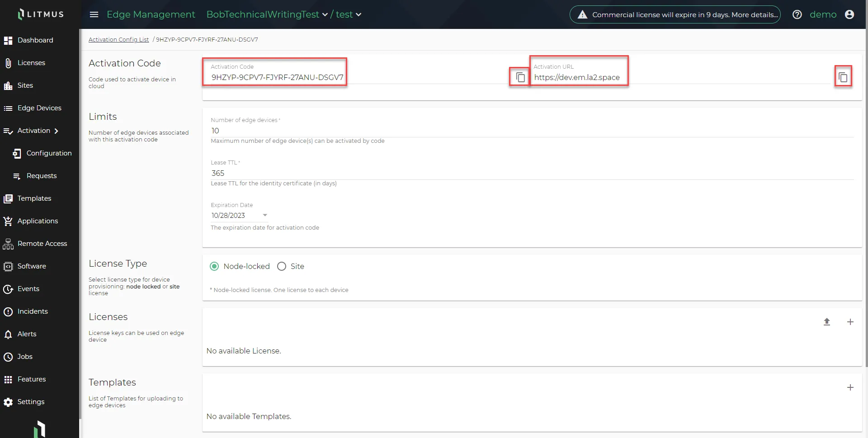Click the Remote Access network icon

[x=8, y=244]
